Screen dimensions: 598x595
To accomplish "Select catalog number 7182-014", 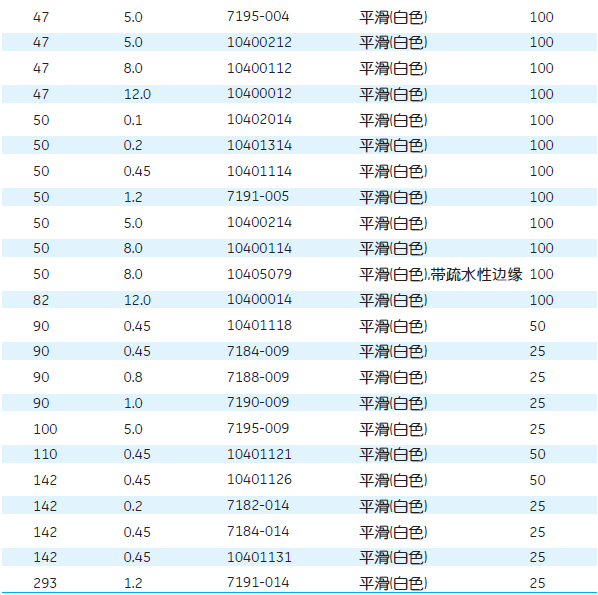I will [258, 505].
